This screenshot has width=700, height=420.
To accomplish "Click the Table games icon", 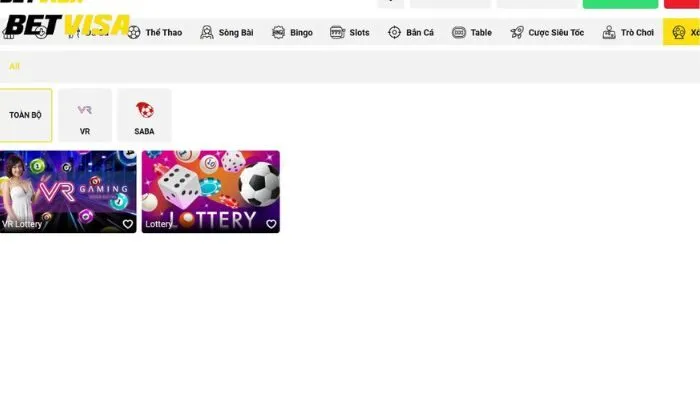I will (x=459, y=33).
